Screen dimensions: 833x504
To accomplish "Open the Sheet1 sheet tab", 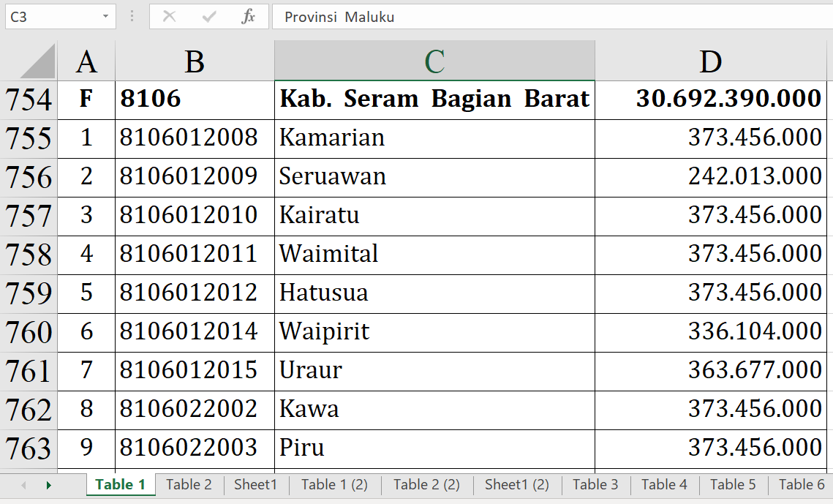I will pyautogui.click(x=255, y=484).
